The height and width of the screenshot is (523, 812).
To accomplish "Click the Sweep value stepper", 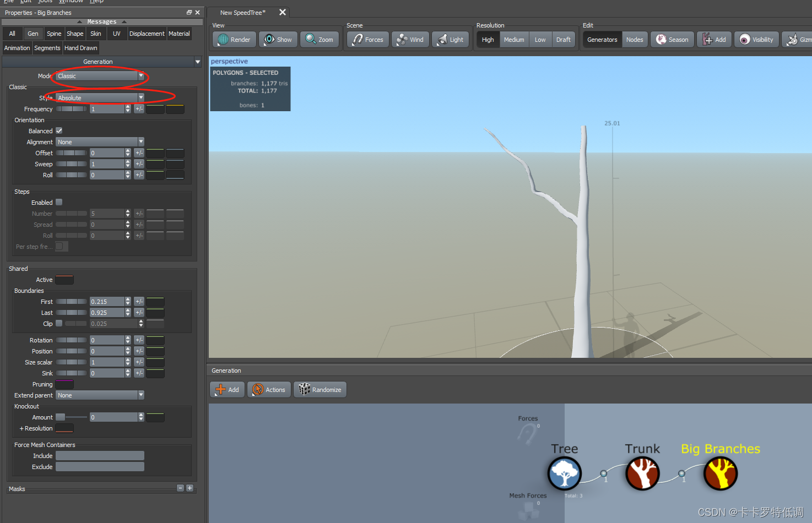I will point(128,164).
